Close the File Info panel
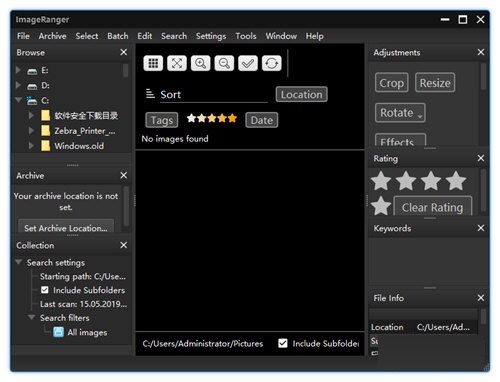This screenshot has width=500, height=382. coord(481,298)
